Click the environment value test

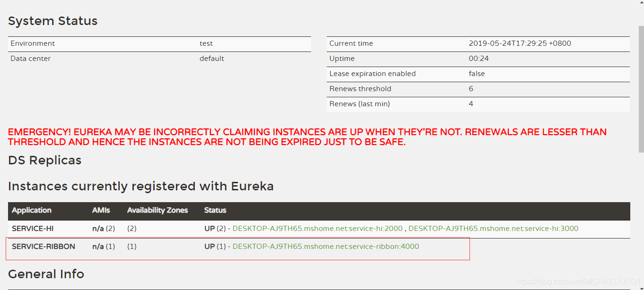coord(206,43)
